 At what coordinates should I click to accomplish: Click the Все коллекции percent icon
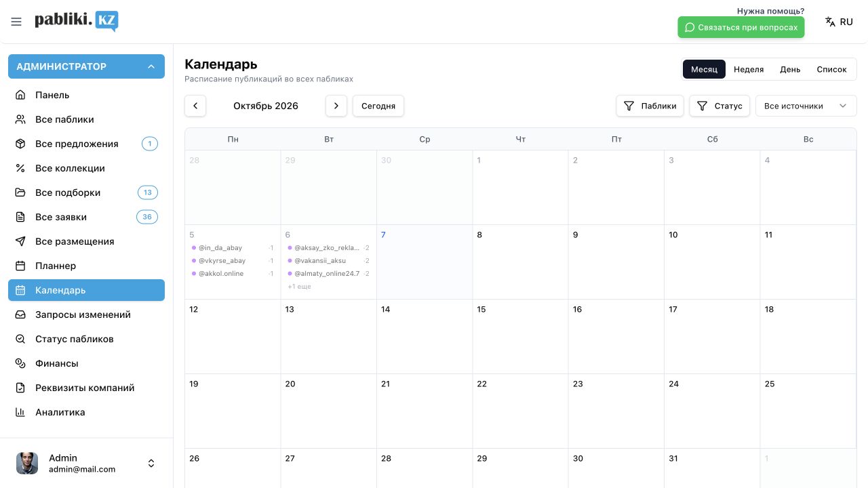point(20,168)
